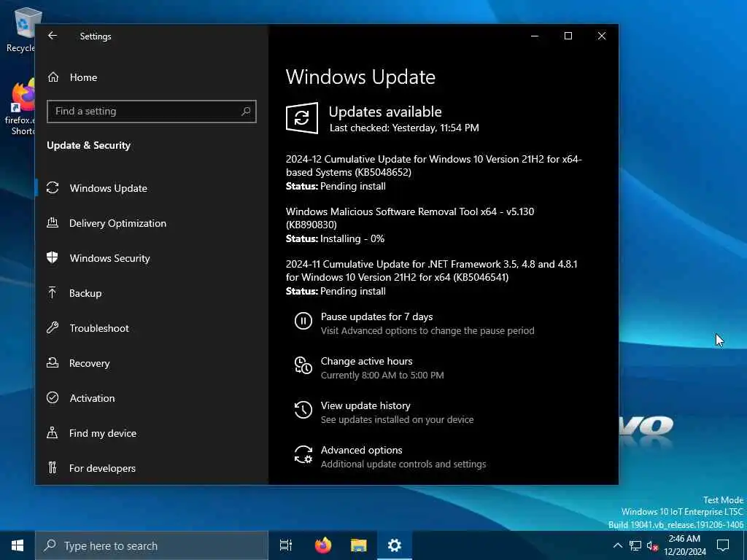Click the Settings gear on the taskbar
Screen dimensions: 747x560
395,545
